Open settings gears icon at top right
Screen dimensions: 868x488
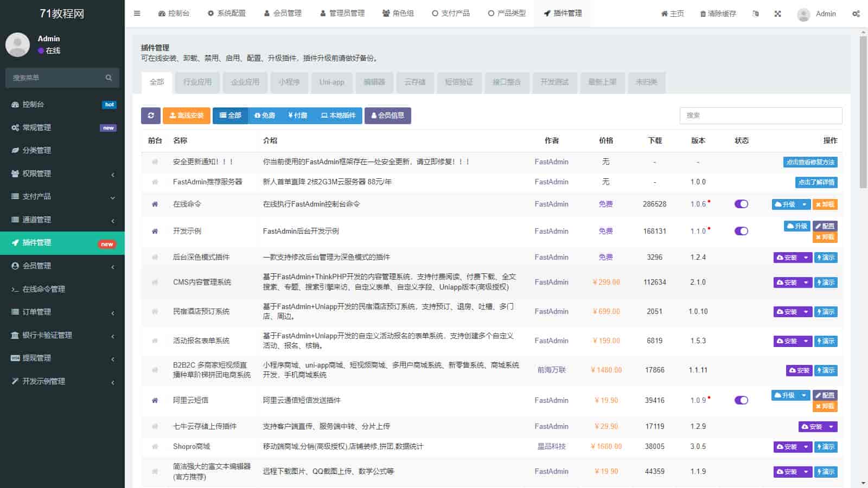pos(856,14)
